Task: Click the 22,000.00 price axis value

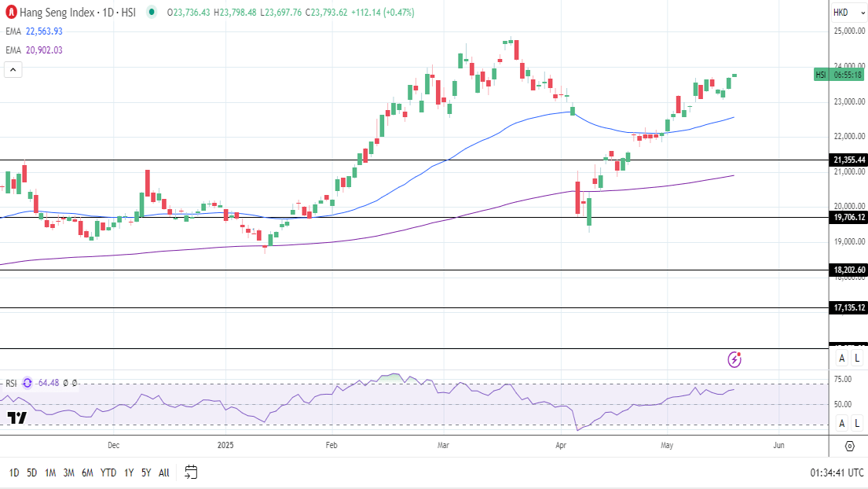Action: (x=849, y=136)
